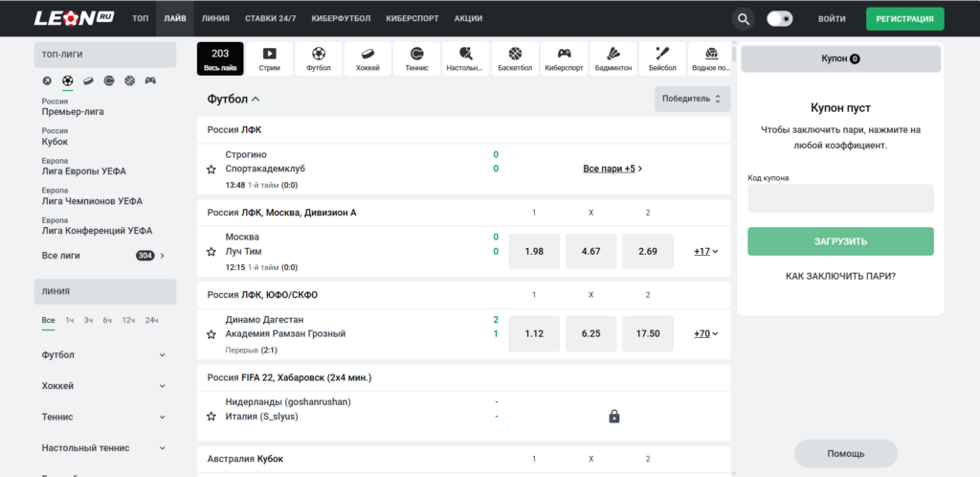Select football icon under Топ-лиги
Viewport: 980px width, 477px height.
point(68,80)
